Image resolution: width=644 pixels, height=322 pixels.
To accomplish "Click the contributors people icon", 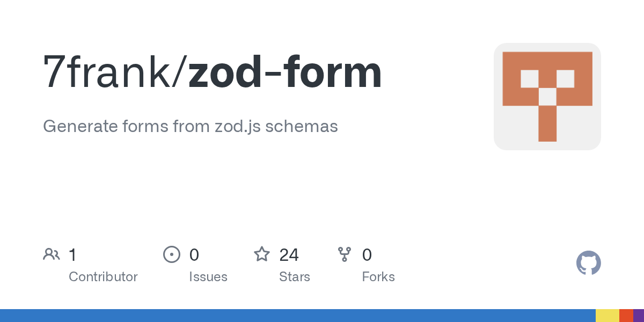I will pos(52,254).
